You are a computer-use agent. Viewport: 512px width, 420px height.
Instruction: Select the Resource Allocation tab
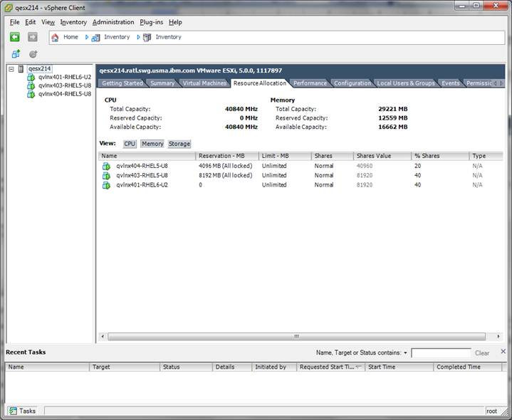click(260, 83)
